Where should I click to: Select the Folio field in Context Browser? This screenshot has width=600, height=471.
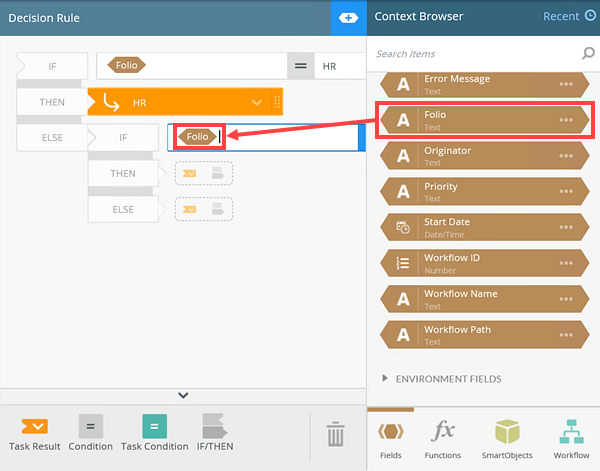tap(484, 120)
